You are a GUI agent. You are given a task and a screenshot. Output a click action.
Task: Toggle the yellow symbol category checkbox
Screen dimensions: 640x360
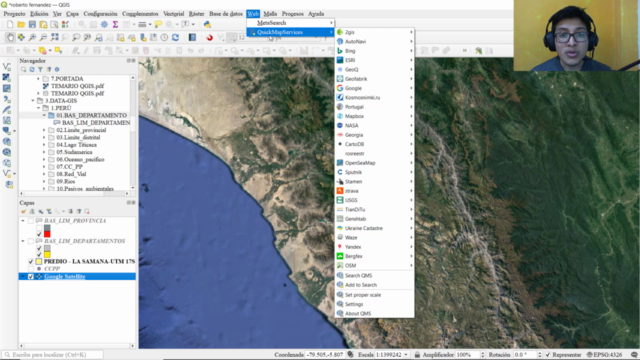[x=39, y=255]
